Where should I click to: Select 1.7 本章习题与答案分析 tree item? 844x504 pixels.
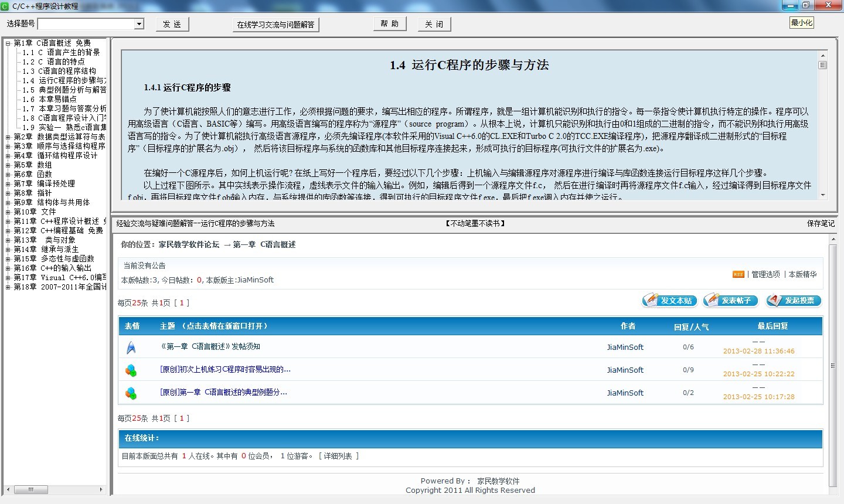click(x=64, y=108)
